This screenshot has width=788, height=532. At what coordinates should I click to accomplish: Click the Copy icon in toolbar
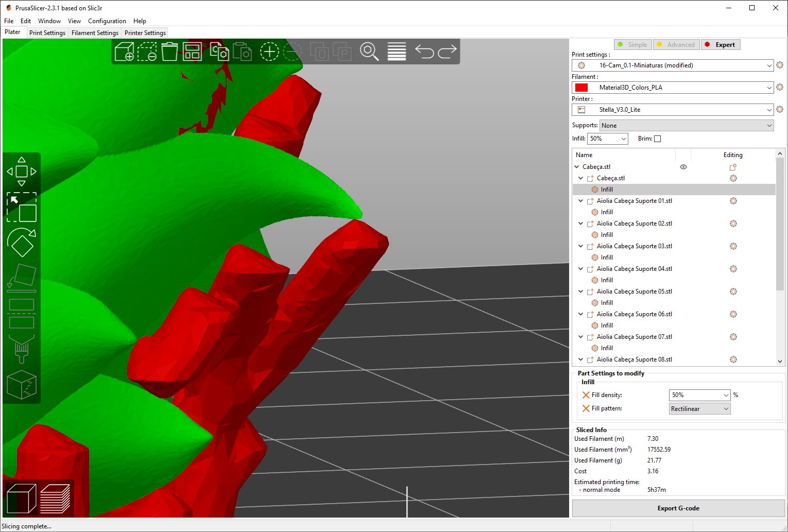[x=219, y=52]
